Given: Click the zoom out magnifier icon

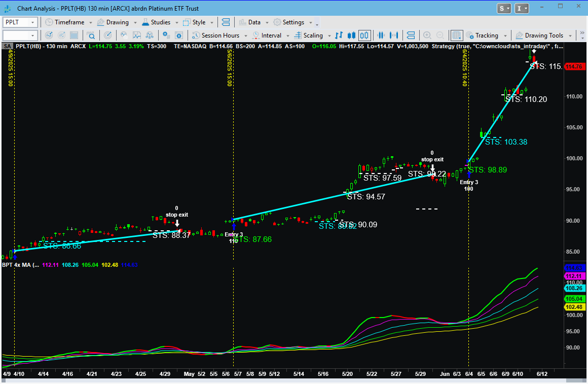Looking at the screenshot, I should [x=440, y=36].
